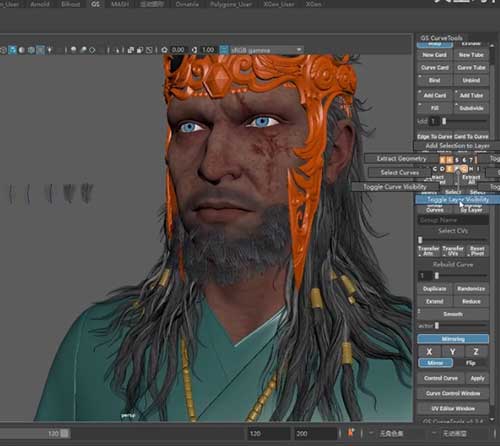Select layer H in layer row
Screen dimensions: 500x446
coord(471,169)
